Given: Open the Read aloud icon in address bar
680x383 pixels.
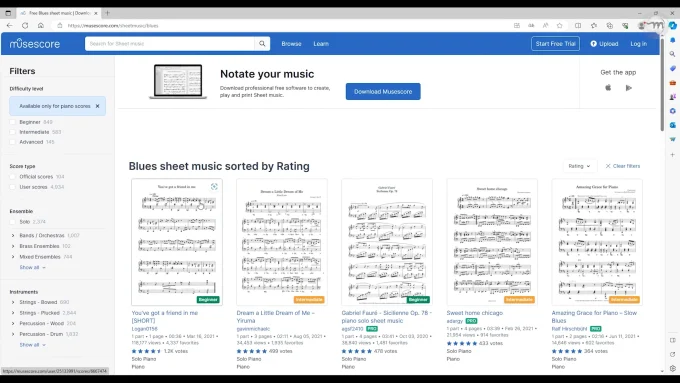Looking at the screenshot, I should [546, 26].
